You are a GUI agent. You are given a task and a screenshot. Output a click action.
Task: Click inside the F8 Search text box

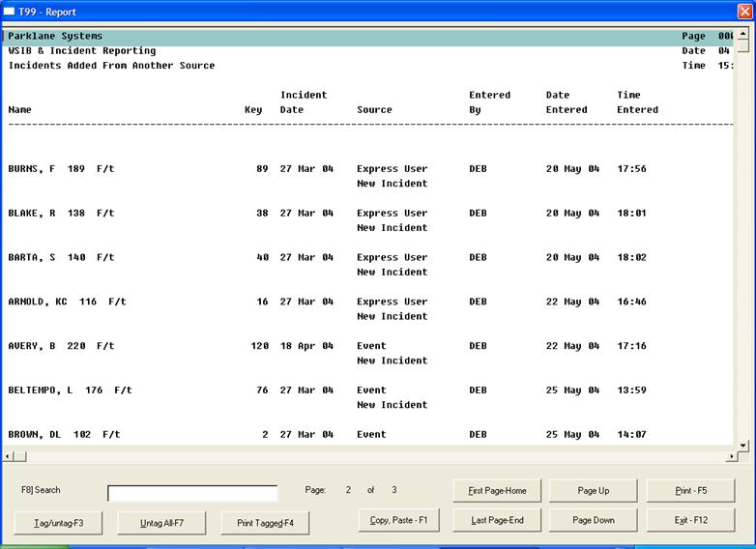(x=192, y=493)
